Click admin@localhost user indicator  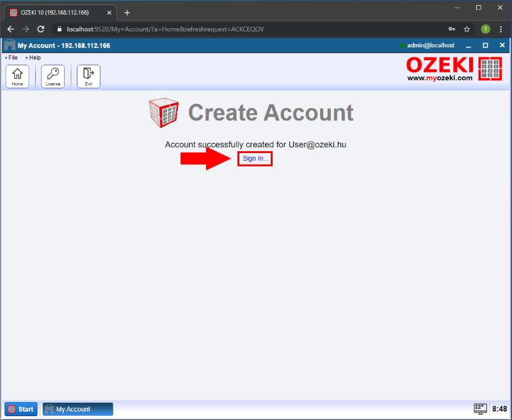(428, 45)
